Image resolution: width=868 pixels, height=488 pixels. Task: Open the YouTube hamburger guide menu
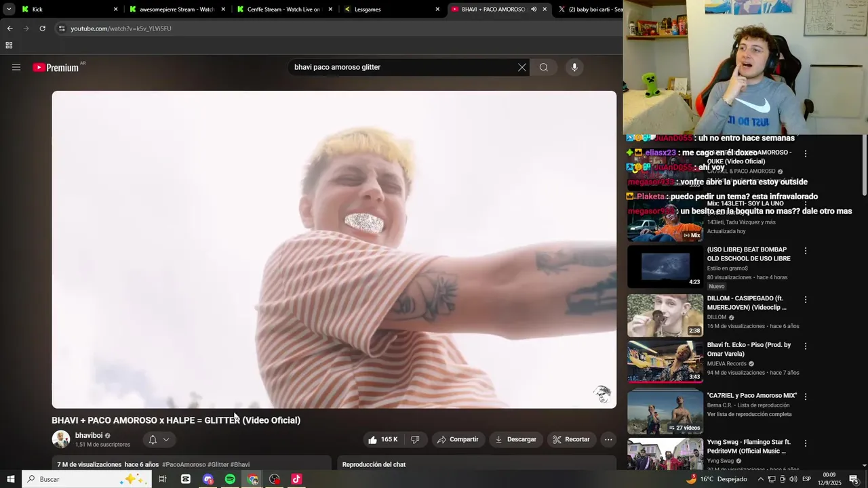16,67
